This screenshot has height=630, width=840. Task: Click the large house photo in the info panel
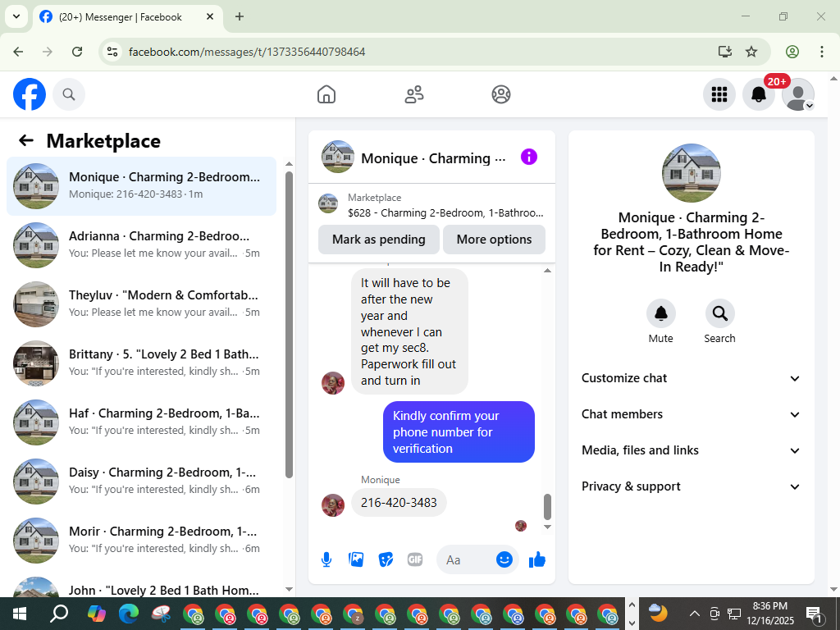click(691, 173)
